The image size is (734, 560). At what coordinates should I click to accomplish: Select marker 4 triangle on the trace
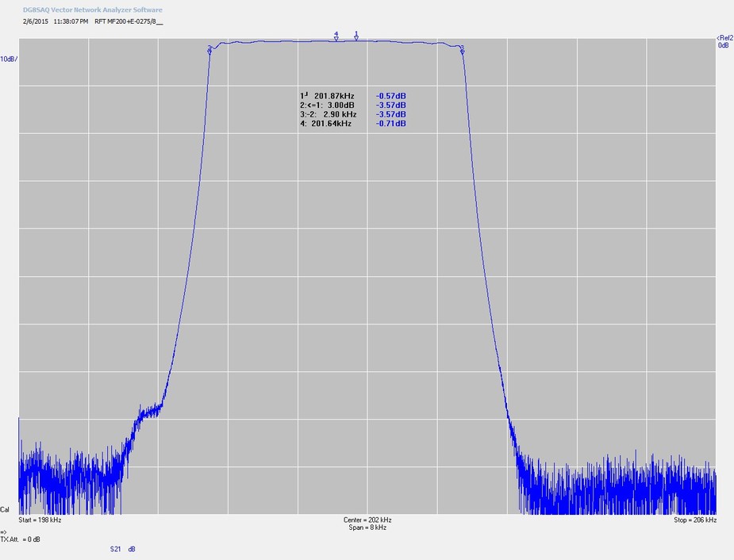click(336, 37)
